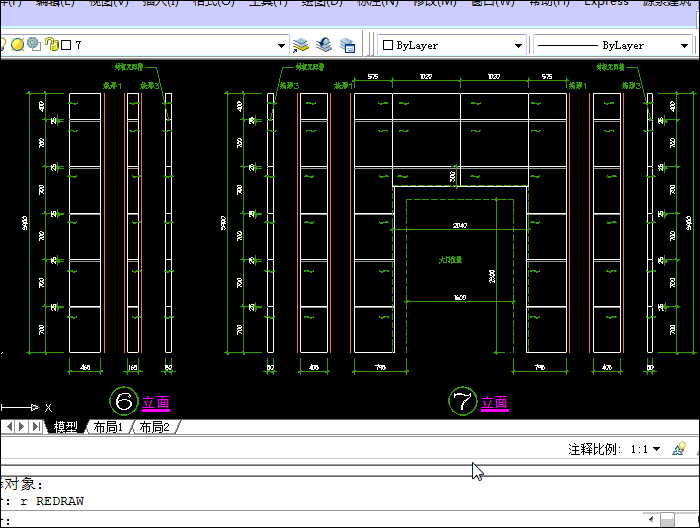This screenshot has width=700, height=528.
Task: Click the 立面 link next to circle 6
Action: coord(156,403)
